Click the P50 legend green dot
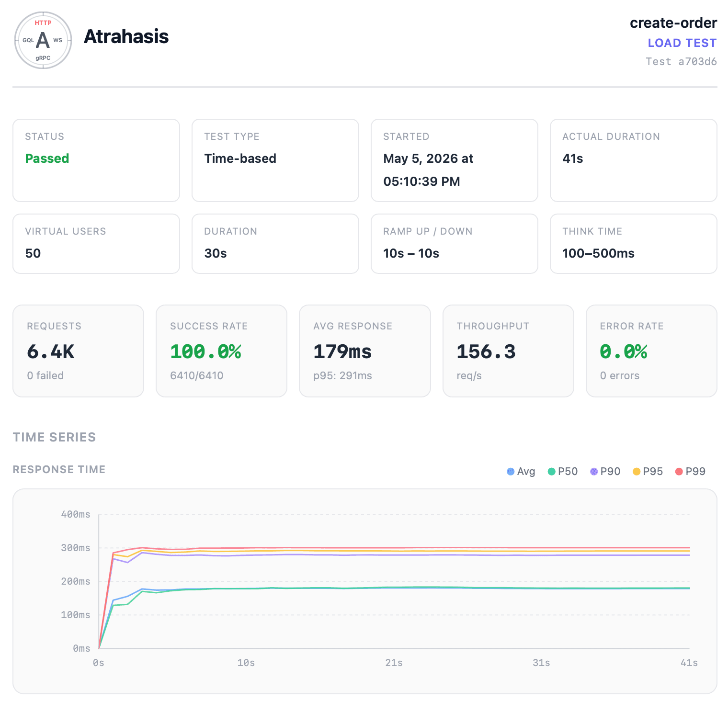This screenshot has height=701, width=728. pos(551,472)
